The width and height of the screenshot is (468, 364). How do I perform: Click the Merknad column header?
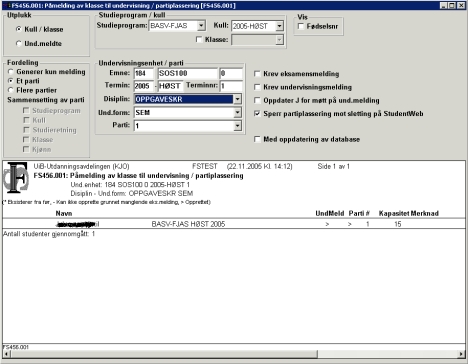point(425,213)
